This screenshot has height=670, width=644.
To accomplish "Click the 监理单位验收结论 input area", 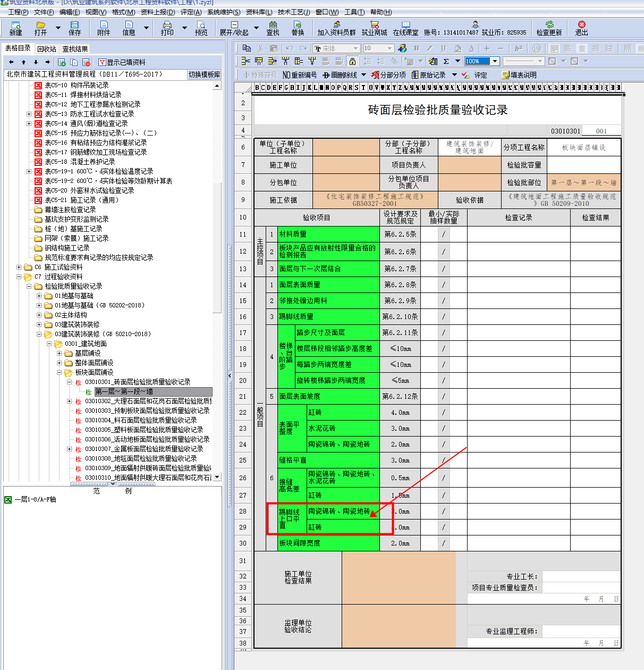I will point(399,626).
